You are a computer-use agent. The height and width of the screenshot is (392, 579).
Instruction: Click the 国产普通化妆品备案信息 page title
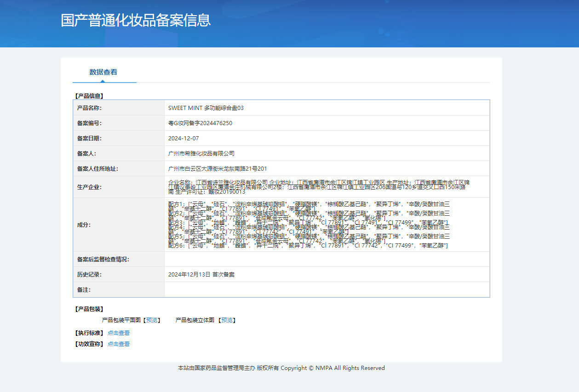click(136, 20)
